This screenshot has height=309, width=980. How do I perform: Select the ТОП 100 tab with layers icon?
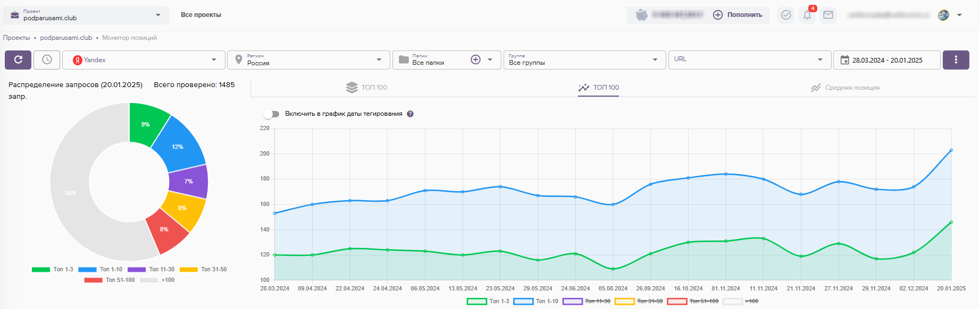click(x=367, y=88)
